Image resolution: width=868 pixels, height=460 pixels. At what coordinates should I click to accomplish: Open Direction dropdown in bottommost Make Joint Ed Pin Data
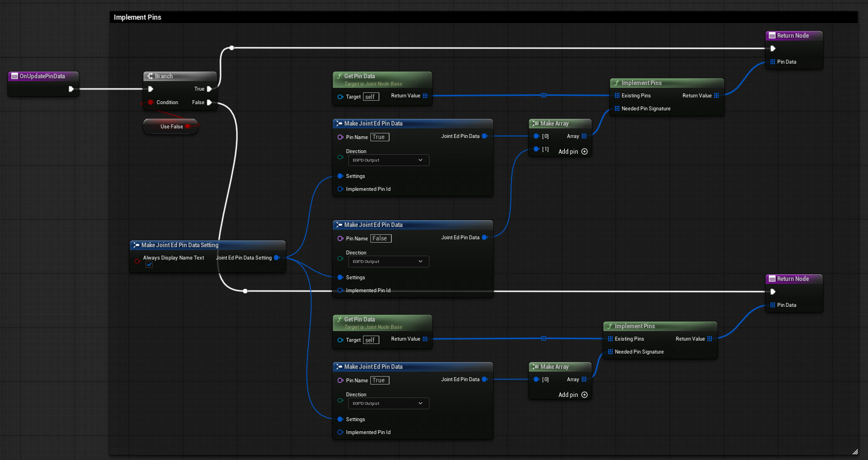388,404
